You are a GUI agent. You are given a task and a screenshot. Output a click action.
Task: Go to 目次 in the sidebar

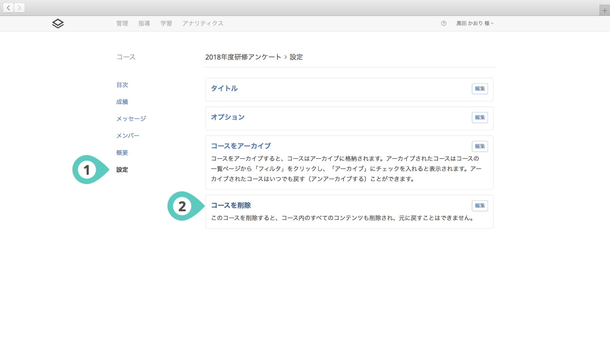(122, 85)
